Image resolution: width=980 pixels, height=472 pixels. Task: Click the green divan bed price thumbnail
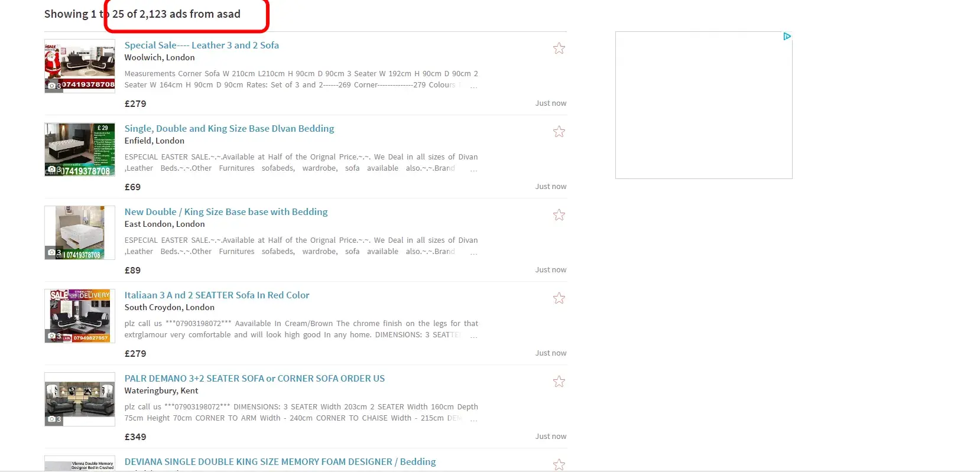pyautogui.click(x=80, y=149)
